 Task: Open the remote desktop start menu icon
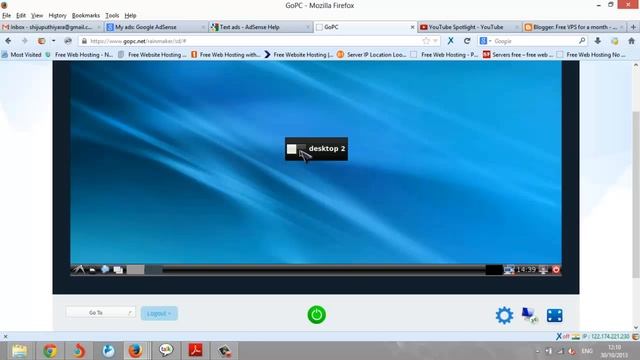tap(78, 269)
